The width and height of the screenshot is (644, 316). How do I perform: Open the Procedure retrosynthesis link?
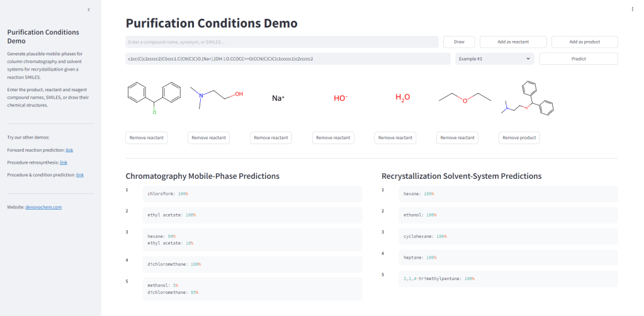point(64,162)
